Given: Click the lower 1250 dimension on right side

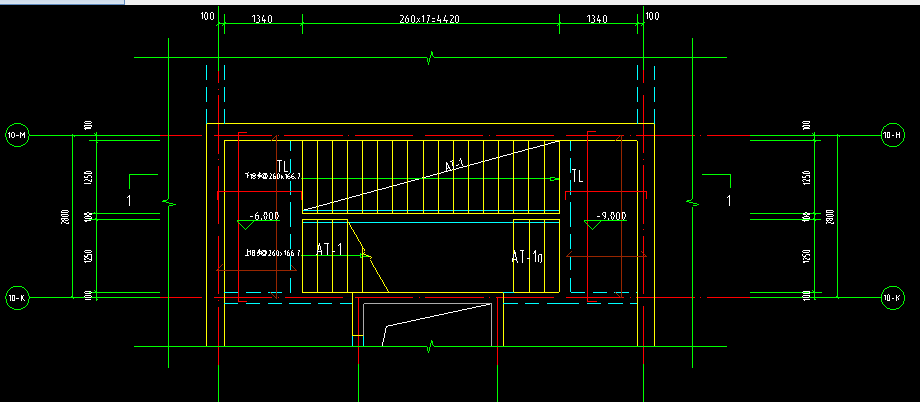Looking at the screenshot, I should pos(806,256).
